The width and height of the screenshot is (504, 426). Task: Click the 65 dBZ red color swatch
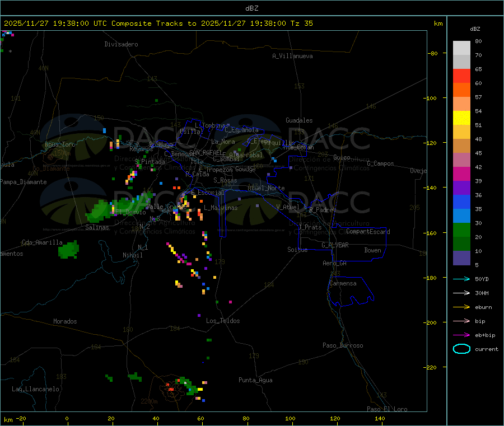click(x=461, y=76)
